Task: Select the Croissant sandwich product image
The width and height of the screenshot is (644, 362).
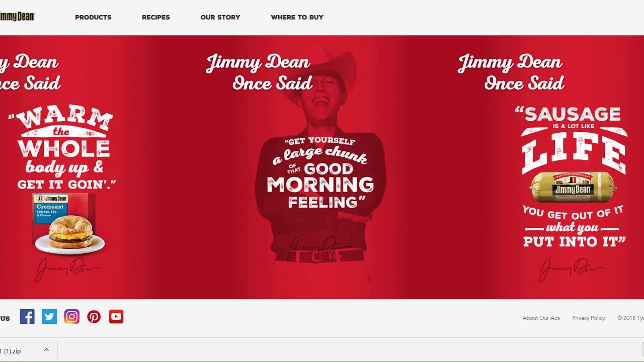Action: point(68,224)
